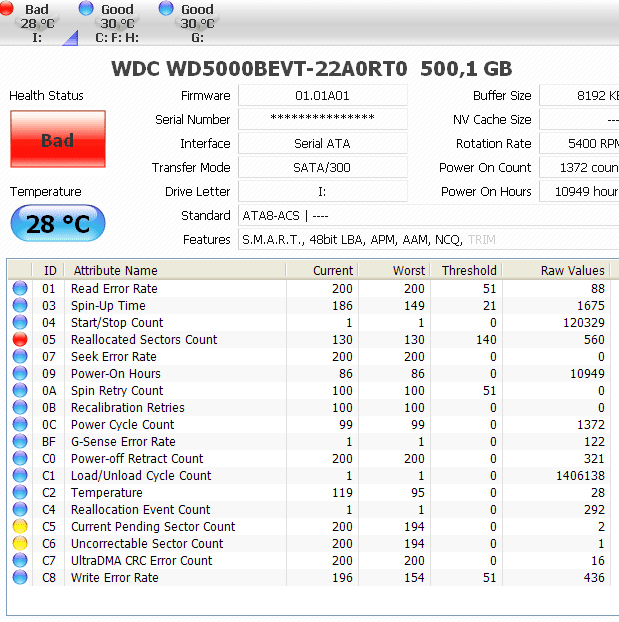Image resolution: width=619 pixels, height=622 pixels.
Task: Select the Power Cycle Count attribute name
Action: pos(123,424)
